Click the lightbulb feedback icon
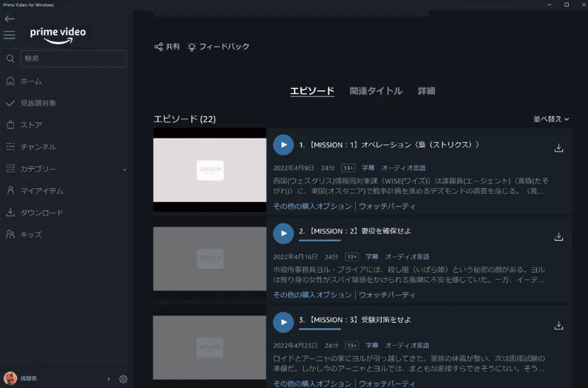This screenshot has width=588, height=388. [192, 47]
